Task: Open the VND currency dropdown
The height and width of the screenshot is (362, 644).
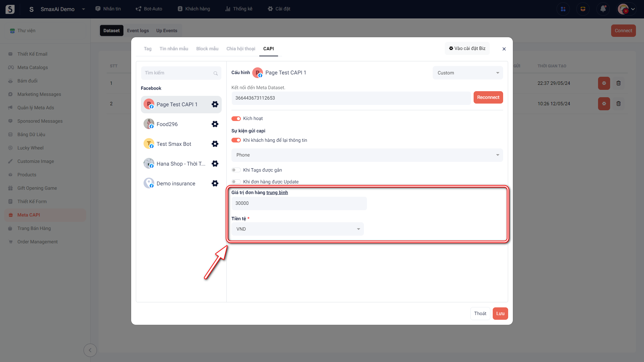Action: tap(298, 229)
